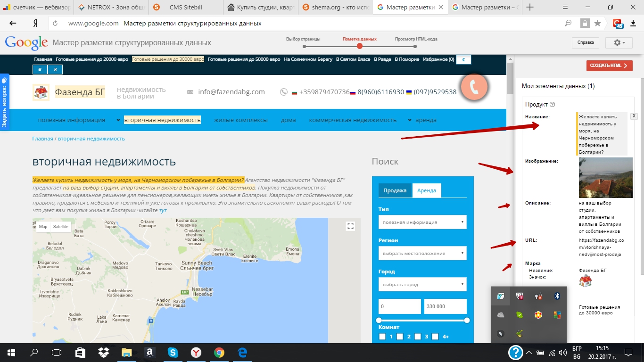The height and width of the screenshot is (362, 644).
Task: Click the Главная breadcrumb link
Action: pyautogui.click(x=42, y=139)
